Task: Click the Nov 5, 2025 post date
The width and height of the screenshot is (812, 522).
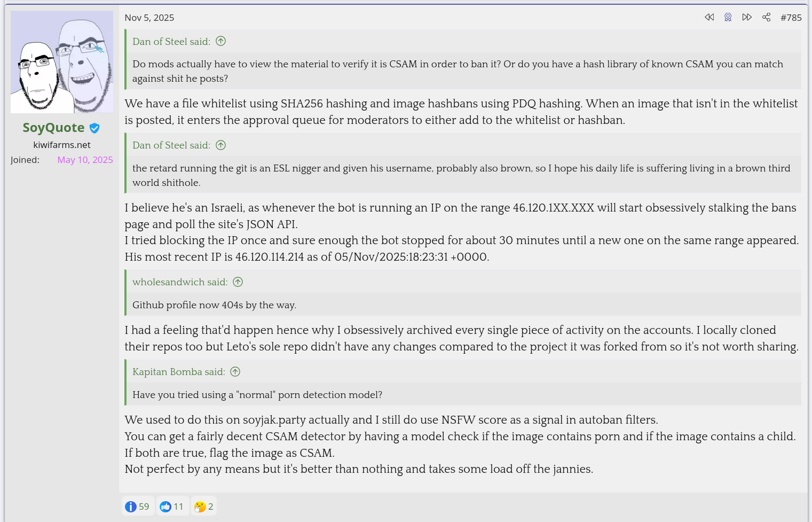Action: coord(149,18)
